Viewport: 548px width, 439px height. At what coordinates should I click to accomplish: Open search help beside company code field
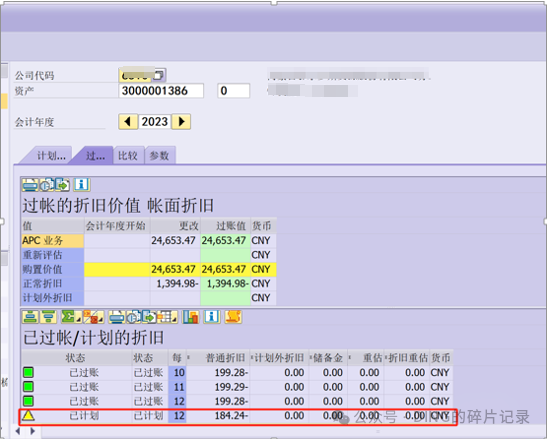tap(159, 75)
